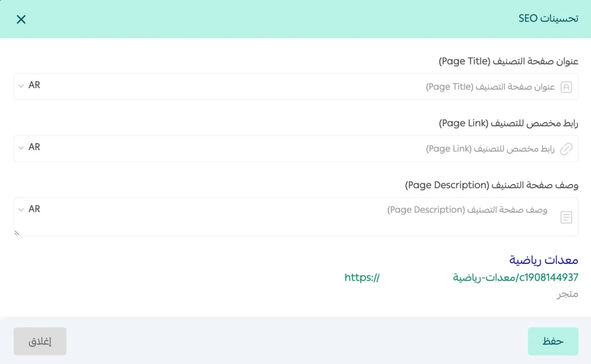Grab the resize handle of the description box

click(x=17, y=233)
